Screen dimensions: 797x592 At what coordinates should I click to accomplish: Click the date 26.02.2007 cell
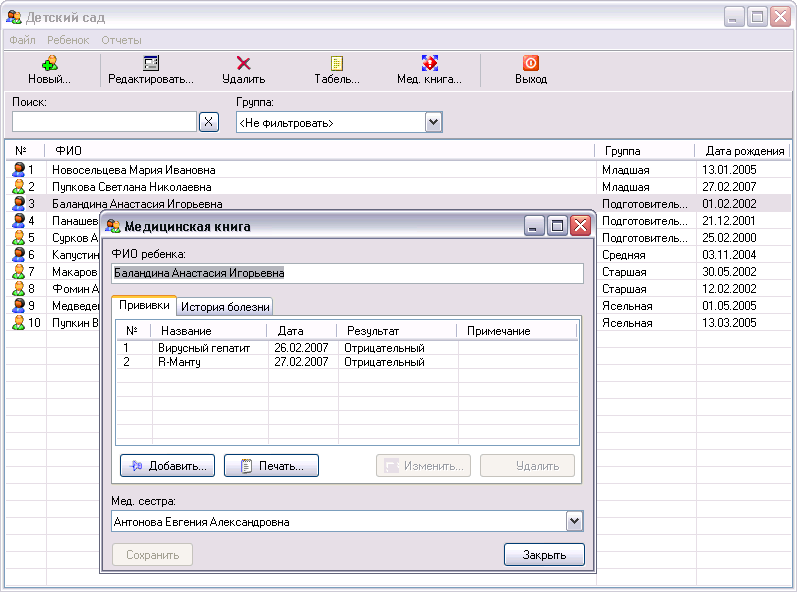coord(301,348)
